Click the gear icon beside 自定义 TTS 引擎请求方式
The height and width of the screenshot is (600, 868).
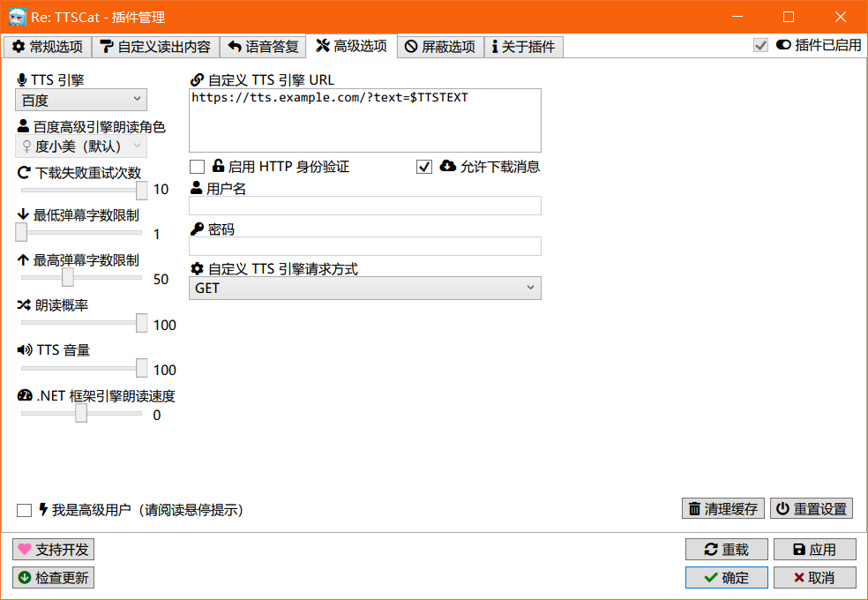click(x=197, y=269)
